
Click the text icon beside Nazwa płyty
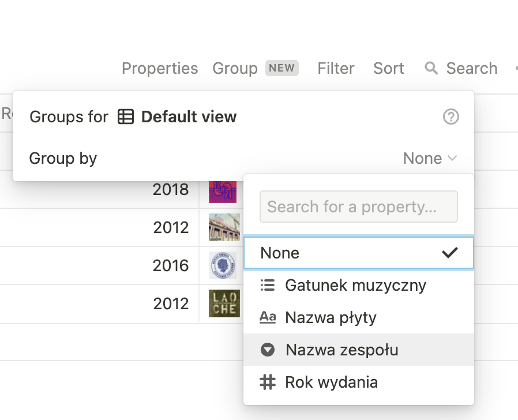pos(267,317)
